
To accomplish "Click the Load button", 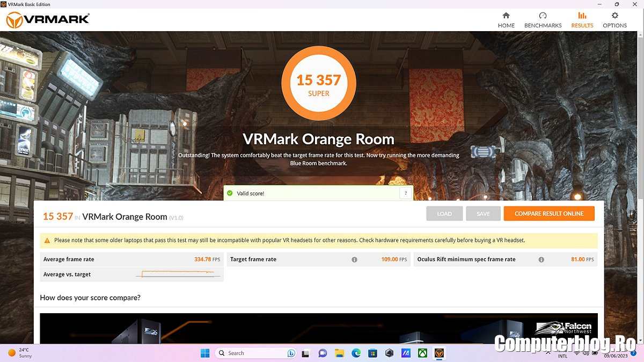I will (444, 213).
